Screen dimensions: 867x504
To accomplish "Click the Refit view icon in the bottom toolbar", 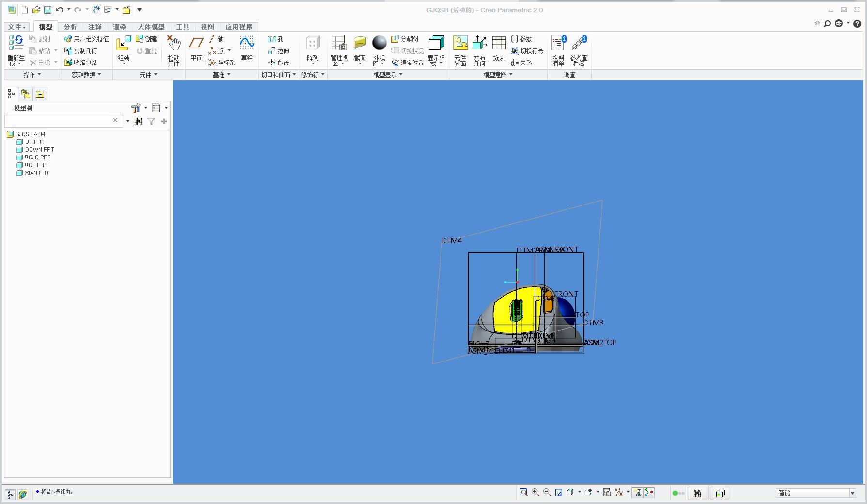I will pos(523,492).
